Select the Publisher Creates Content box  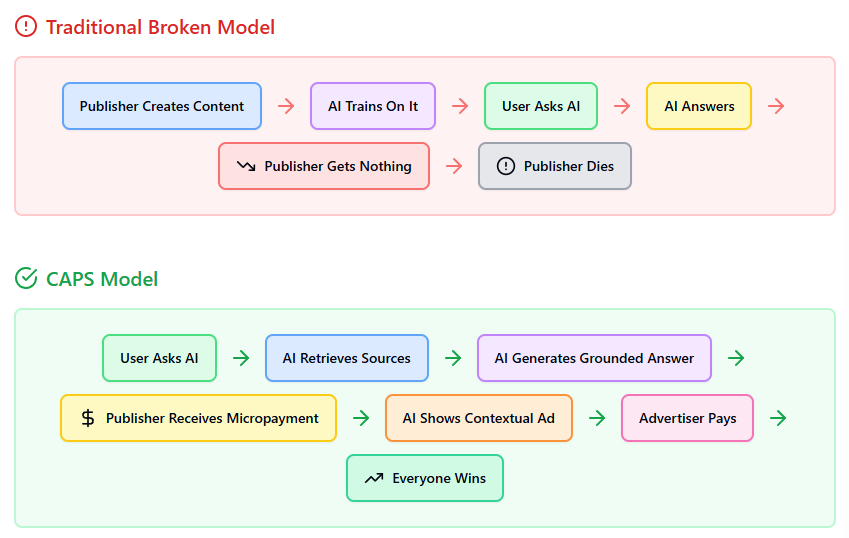pos(162,106)
